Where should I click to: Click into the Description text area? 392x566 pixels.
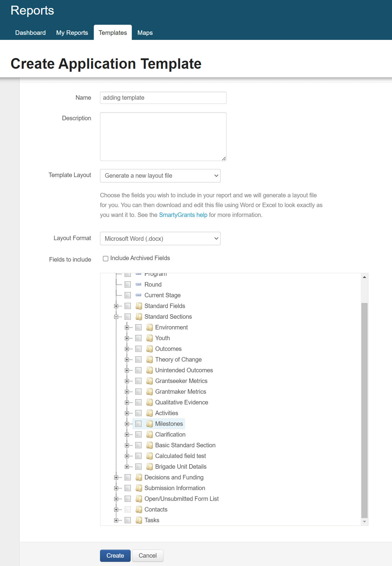[163, 137]
